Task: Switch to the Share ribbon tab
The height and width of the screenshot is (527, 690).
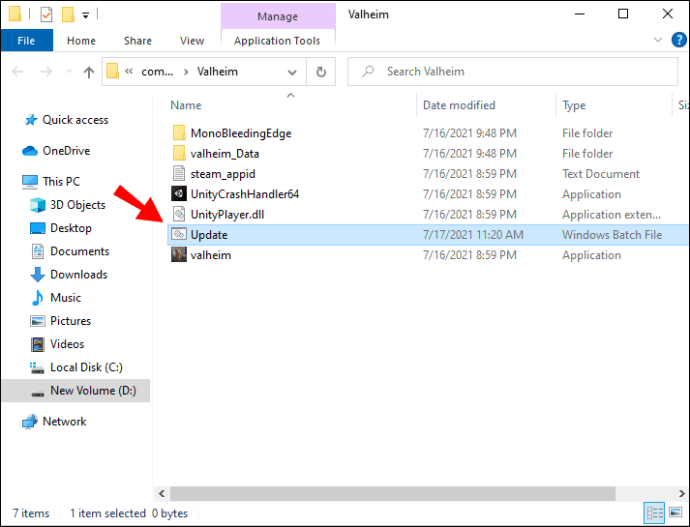Action: point(138,40)
